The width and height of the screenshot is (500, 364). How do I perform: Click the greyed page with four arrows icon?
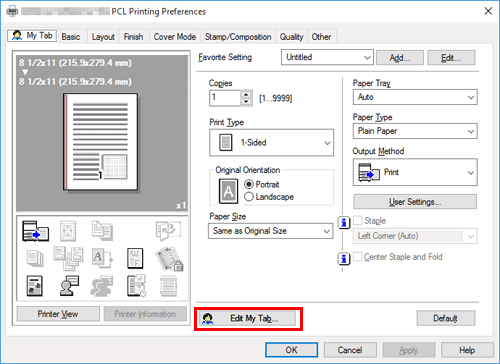click(x=68, y=231)
